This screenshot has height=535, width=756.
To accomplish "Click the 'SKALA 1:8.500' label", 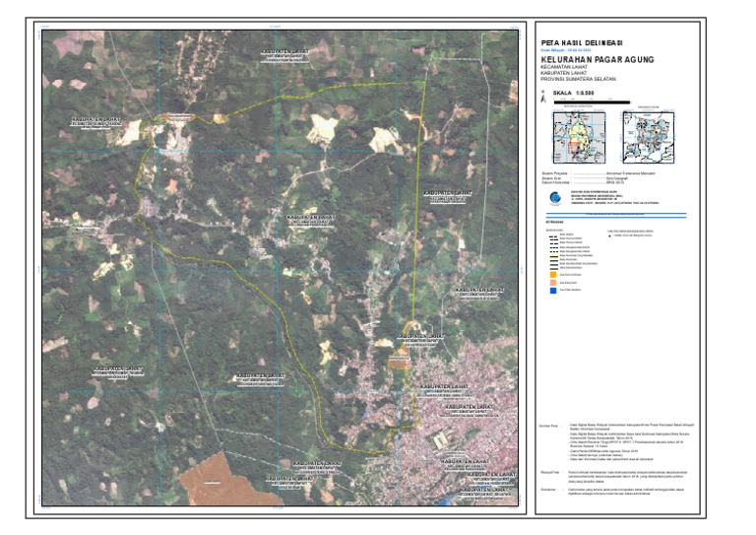I will pos(573,93).
